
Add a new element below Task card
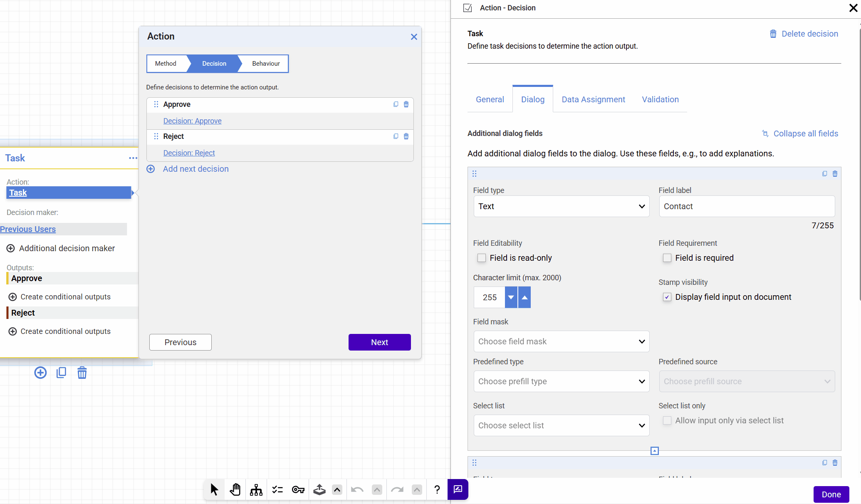click(x=40, y=373)
